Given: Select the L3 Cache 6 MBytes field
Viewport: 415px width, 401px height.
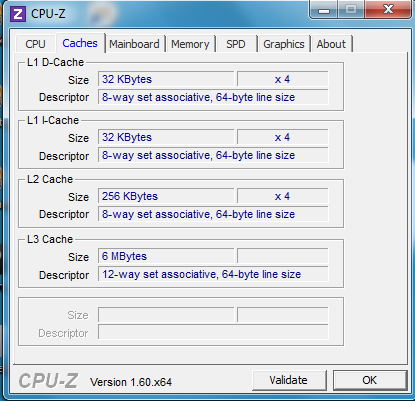Looking at the screenshot, I should click(166, 256).
